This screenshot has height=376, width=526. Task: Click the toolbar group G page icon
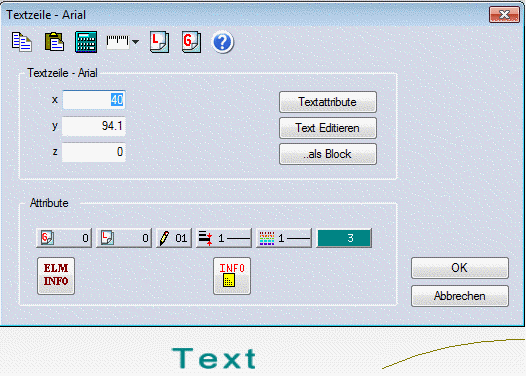coord(192,42)
